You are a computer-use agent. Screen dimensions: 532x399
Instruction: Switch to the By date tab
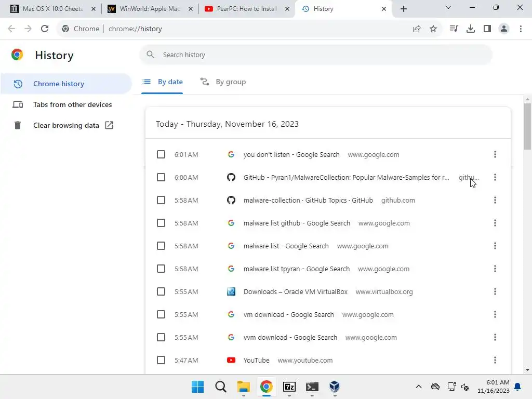pos(162,82)
